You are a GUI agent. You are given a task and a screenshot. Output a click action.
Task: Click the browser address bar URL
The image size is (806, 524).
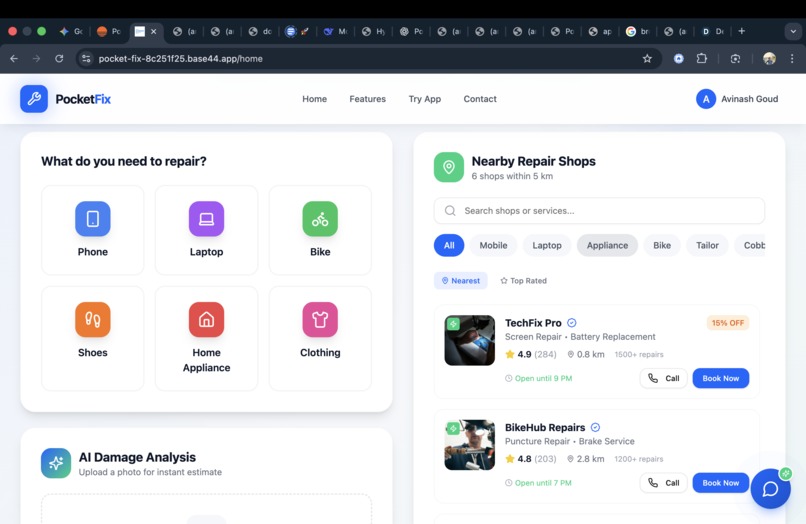tap(180, 59)
